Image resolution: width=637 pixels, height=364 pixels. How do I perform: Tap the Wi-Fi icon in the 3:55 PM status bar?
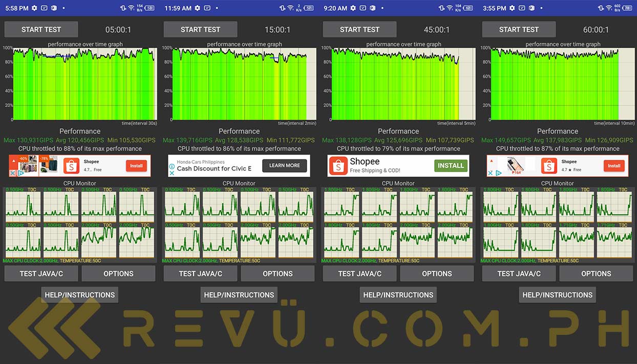click(x=609, y=8)
